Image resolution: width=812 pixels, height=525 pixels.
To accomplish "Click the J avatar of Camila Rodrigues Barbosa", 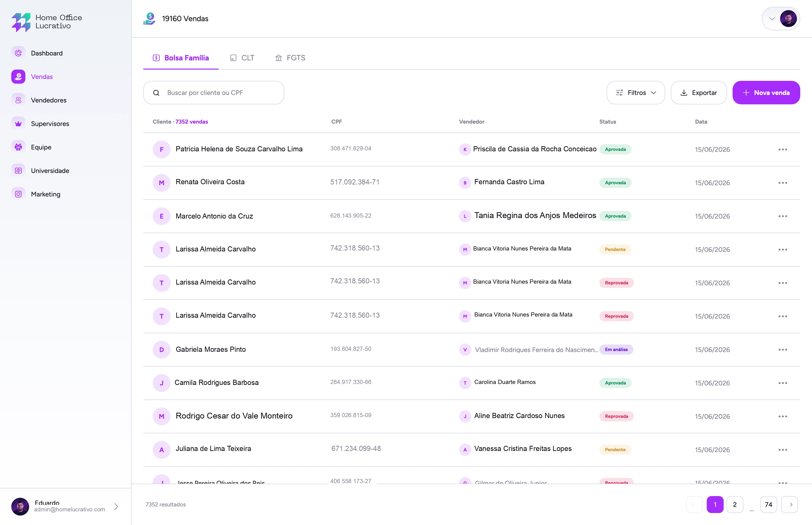I will [161, 383].
